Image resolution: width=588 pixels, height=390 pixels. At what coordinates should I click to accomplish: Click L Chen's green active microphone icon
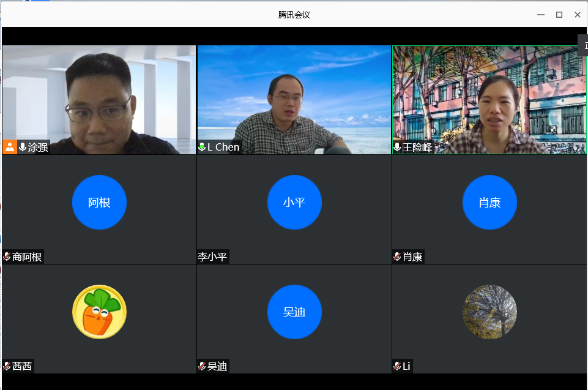pyautogui.click(x=202, y=147)
